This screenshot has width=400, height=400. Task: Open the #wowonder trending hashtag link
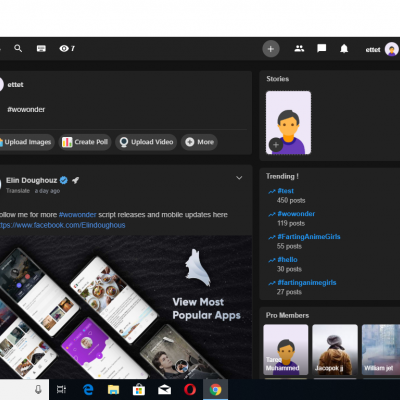coord(296,214)
